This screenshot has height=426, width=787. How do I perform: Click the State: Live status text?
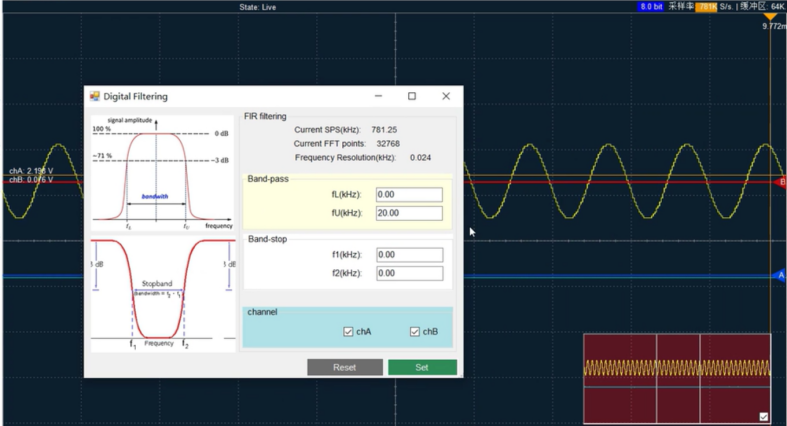(x=257, y=7)
